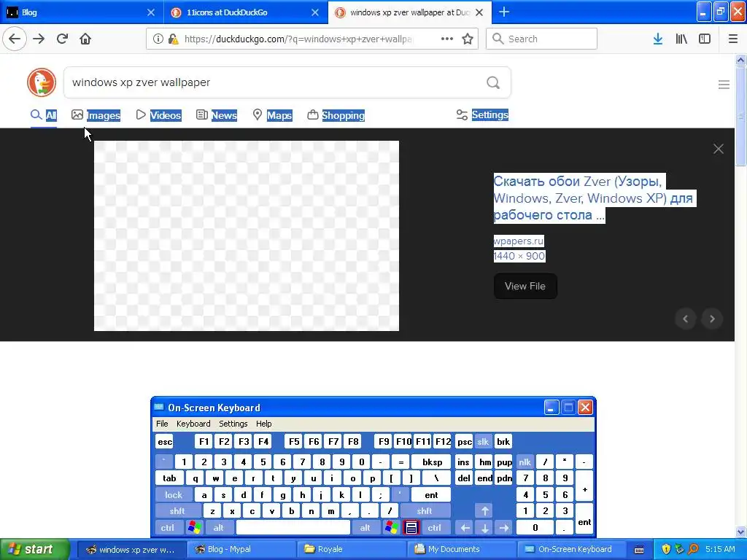The image size is (747, 560).
Task: Open the Help menu in On-Screen Keyboard
Action: pyautogui.click(x=263, y=424)
